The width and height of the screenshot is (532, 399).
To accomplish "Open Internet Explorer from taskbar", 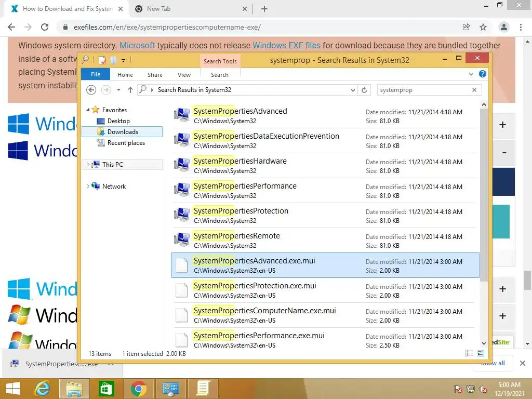I will pyautogui.click(x=43, y=389).
